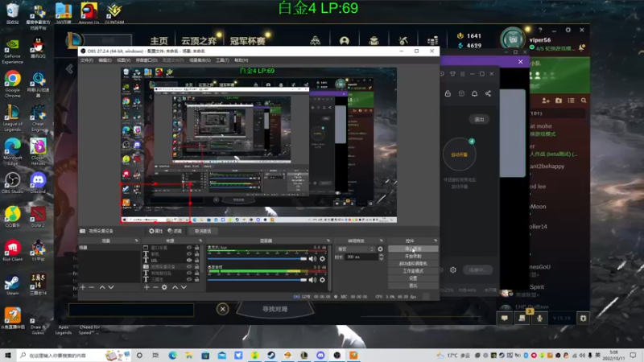
Task: Click Mic/Aux volume slider
Action: (257, 258)
